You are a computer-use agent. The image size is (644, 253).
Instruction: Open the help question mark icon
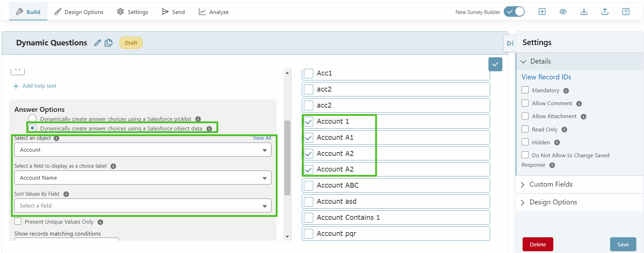pyautogui.click(x=626, y=12)
